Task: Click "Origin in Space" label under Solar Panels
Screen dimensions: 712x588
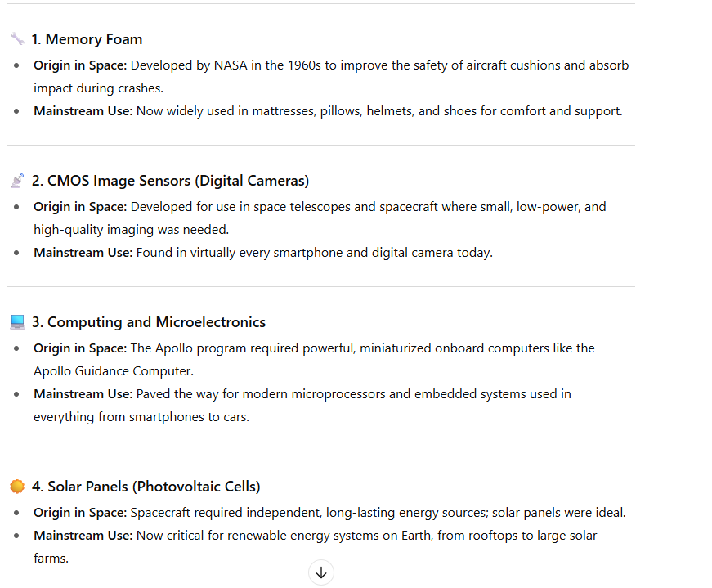Action: click(80, 513)
